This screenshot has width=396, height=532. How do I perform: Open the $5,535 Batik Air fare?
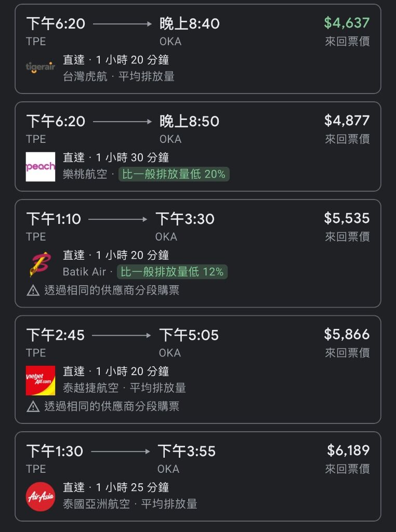click(x=347, y=218)
